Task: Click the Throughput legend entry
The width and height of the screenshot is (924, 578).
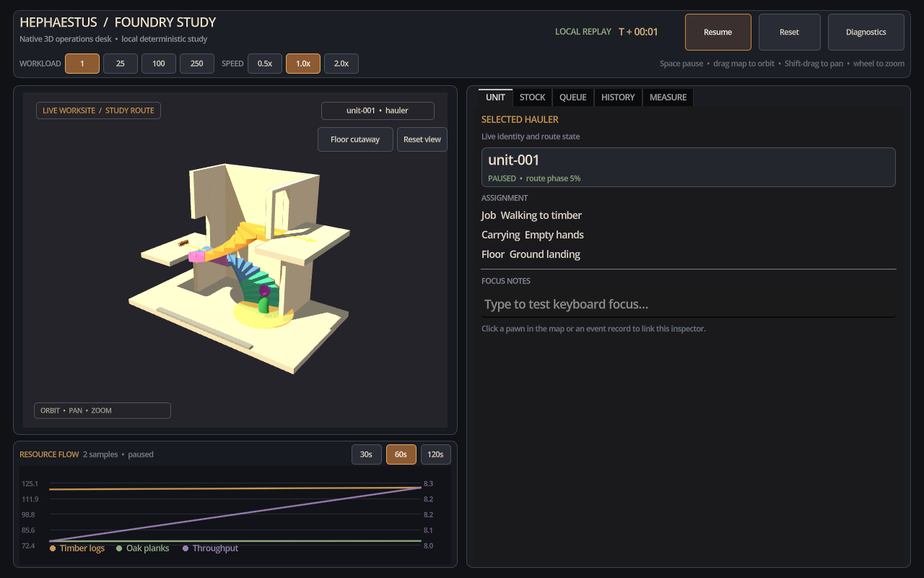Action: click(x=210, y=548)
